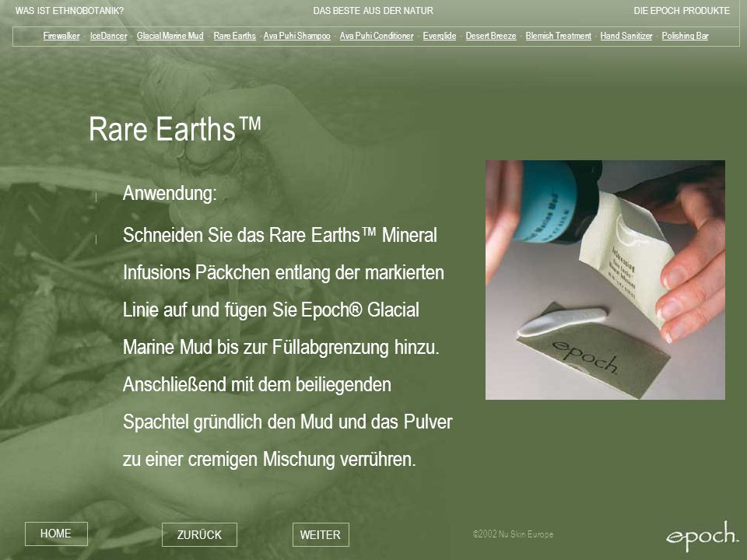The image size is (747, 560).
Task: Click the '©2002 Nu Skin Europe' notice
Action: pyautogui.click(x=513, y=534)
